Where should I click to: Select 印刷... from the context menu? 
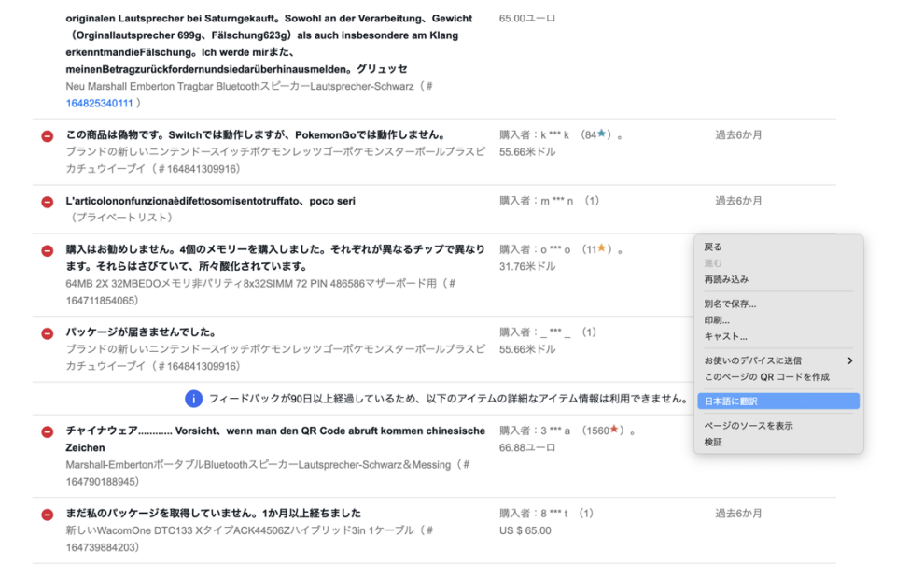pyautogui.click(x=717, y=320)
